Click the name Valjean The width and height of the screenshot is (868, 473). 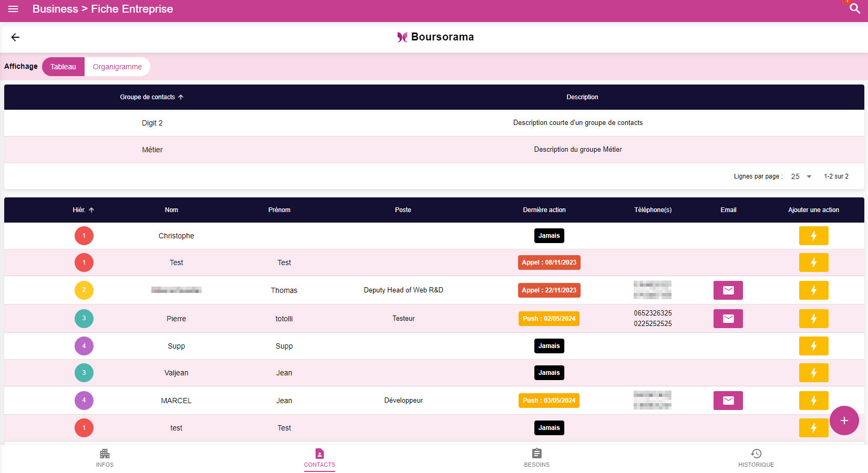pyautogui.click(x=177, y=373)
